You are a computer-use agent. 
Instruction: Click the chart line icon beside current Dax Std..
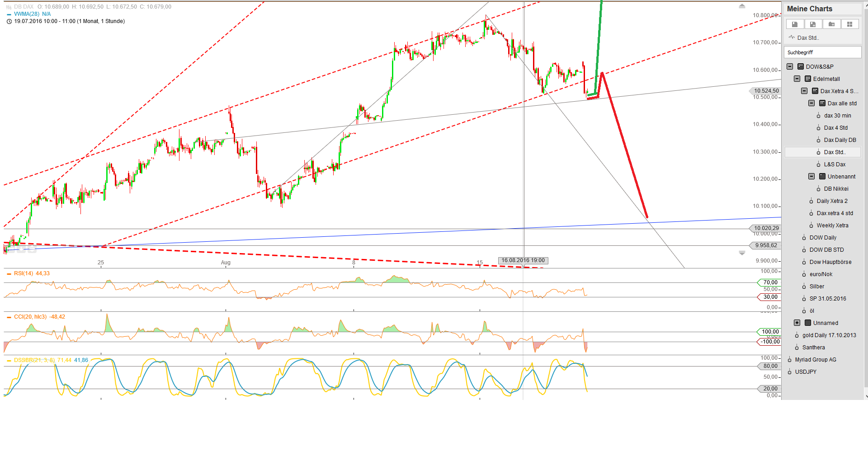(792, 38)
